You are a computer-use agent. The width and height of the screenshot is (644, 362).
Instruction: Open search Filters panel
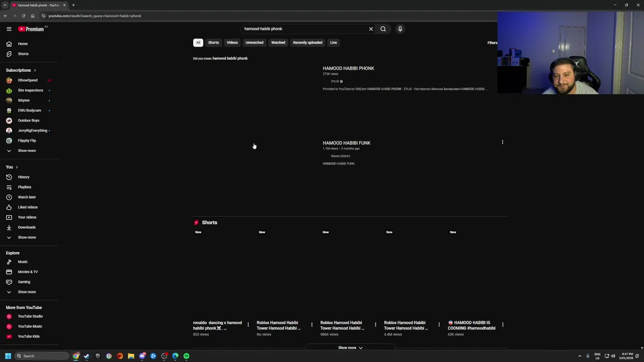492,43
